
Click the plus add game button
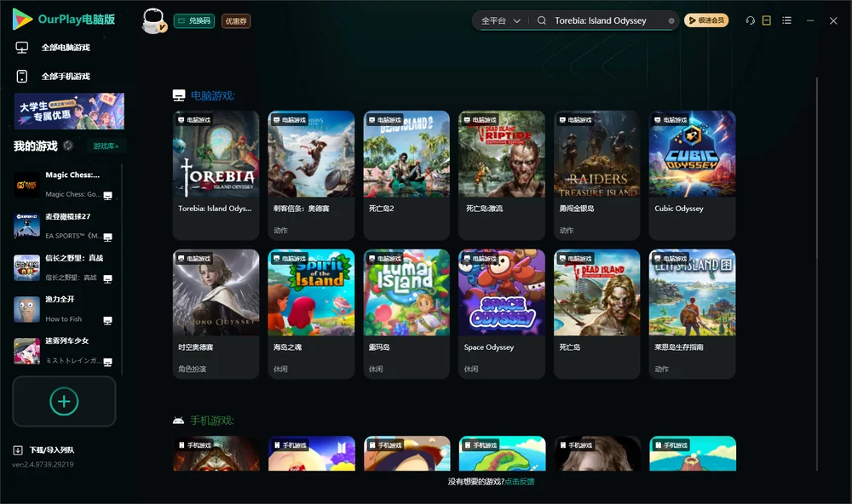pyautogui.click(x=64, y=401)
